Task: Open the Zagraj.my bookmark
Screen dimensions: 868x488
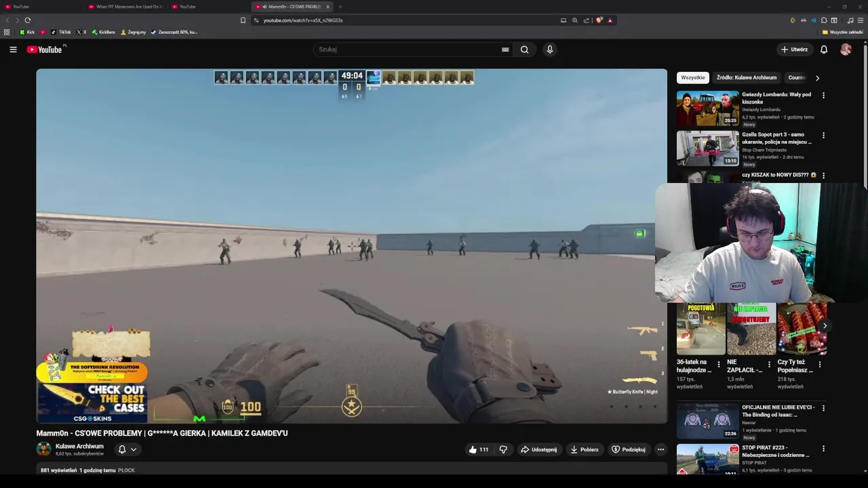Action: 133,32
